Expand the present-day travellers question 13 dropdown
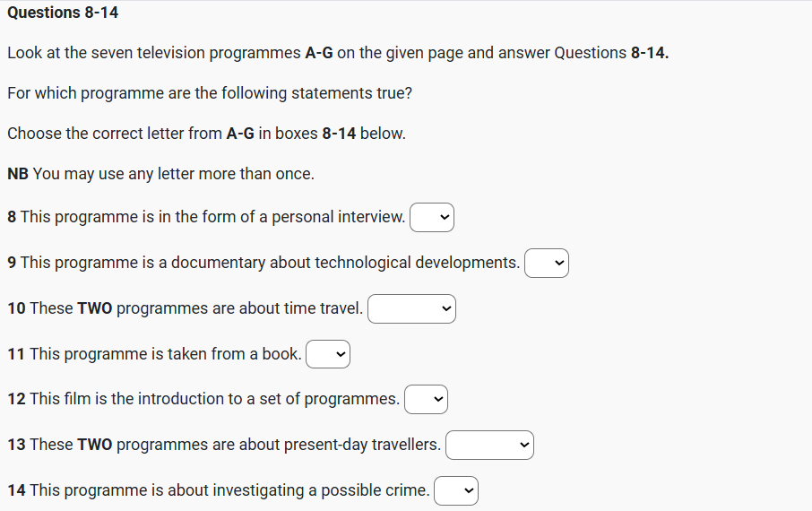Screen dimensions: 812x511 [x=489, y=446]
